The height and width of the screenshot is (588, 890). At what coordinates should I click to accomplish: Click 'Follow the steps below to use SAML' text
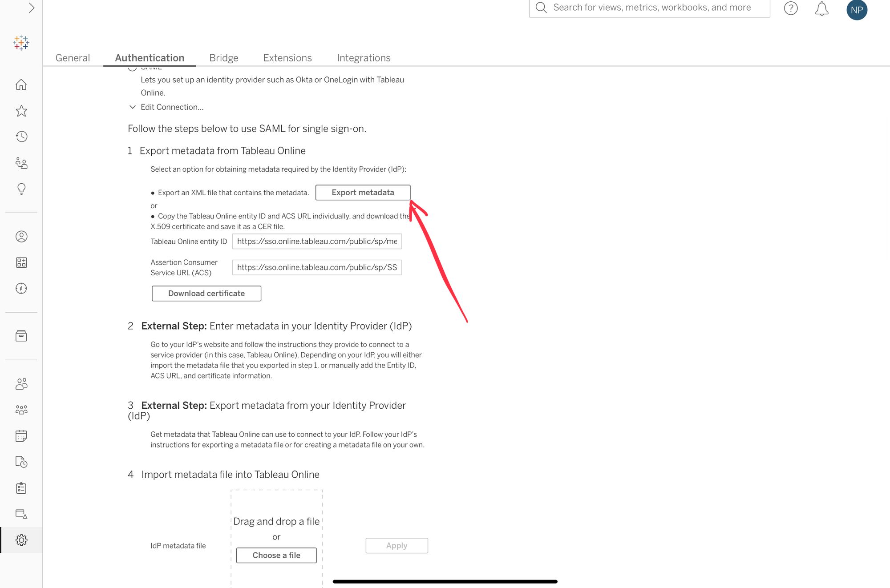(247, 129)
